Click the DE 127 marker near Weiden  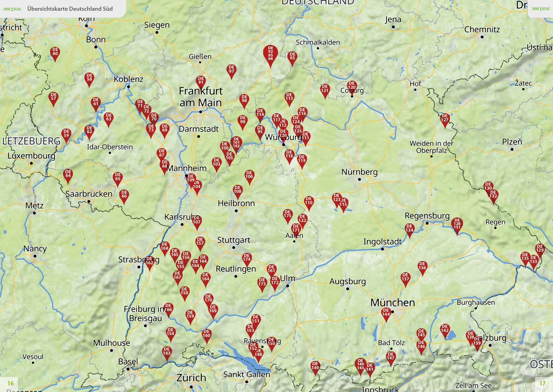click(445, 119)
